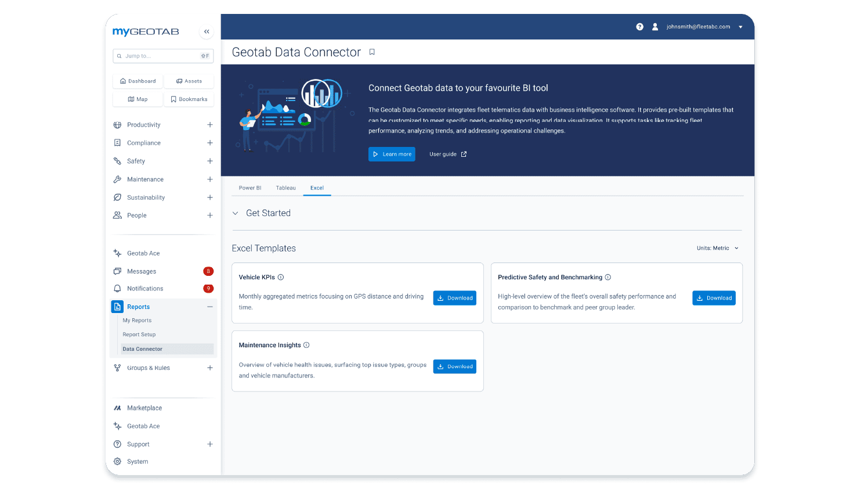Screen dimensions: 868x489
Task: Click the Safety icon in sidebar
Action: [x=117, y=161]
